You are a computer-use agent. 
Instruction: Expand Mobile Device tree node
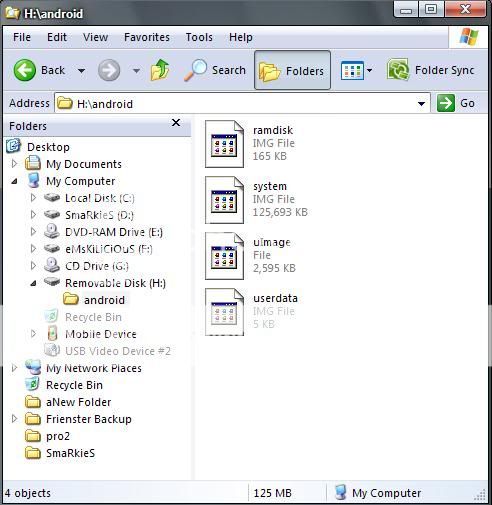point(33,334)
